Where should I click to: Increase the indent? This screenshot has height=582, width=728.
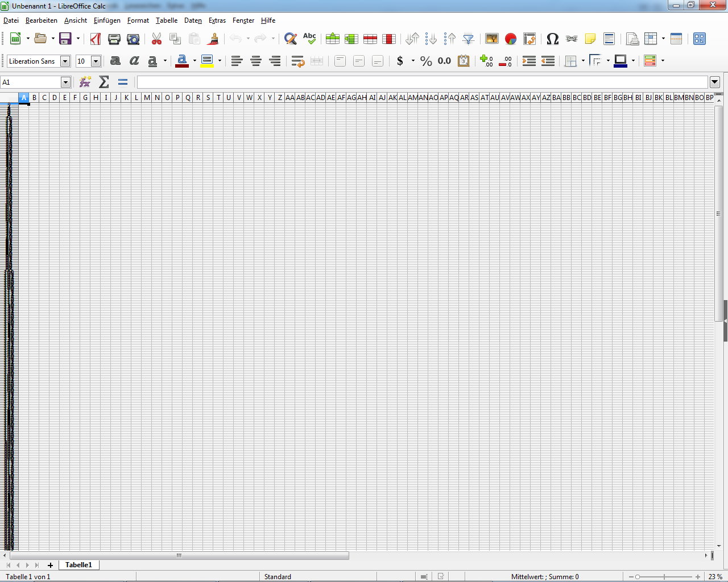529,61
